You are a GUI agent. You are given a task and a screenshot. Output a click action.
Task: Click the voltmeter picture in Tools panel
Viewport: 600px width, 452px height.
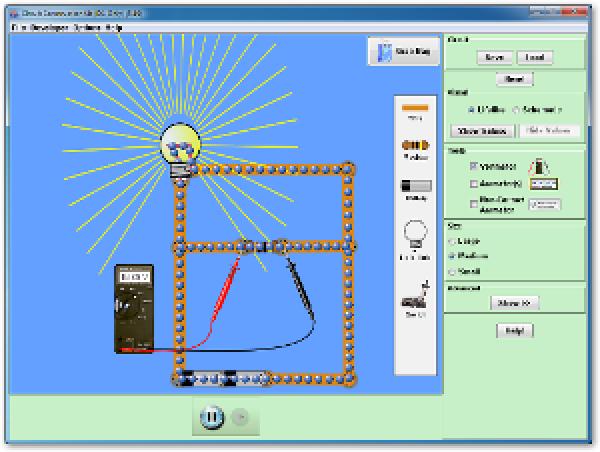(539, 166)
